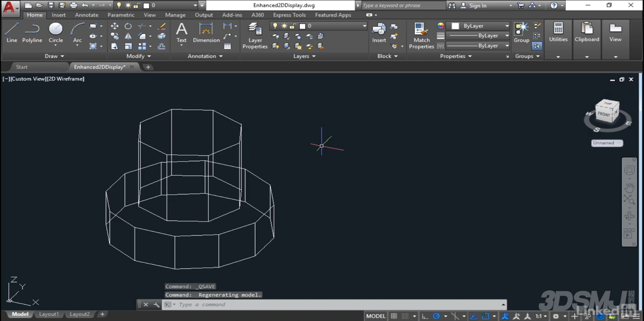Screen dimensions: 644x321
Task: Select the Line tool
Action: 12,33
